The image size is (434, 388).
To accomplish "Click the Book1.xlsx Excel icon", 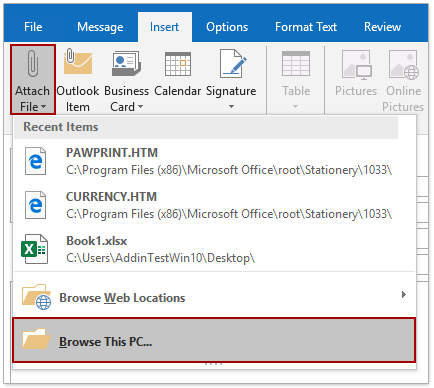I will (x=35, y=249).
